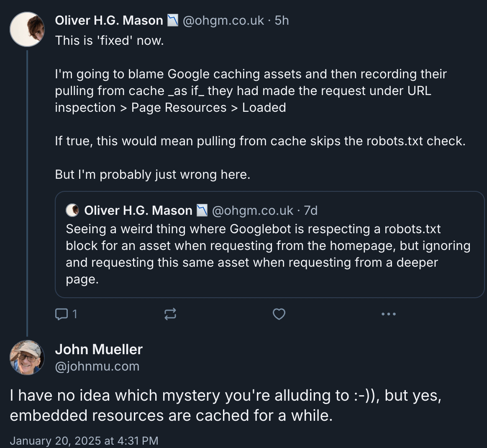Image resolution: width=487 pixels, height=448 pixels.
Task: Click the @ohgm.co.uk handle in the quoted post
Action: pyautogui.click(x=253, y=210)
